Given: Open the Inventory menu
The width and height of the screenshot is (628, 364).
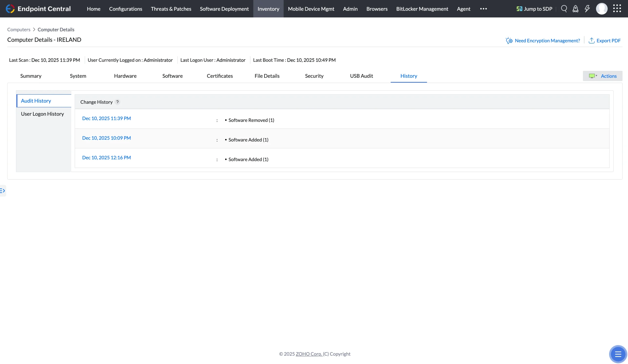Looking at the screenshot, I should coord(268,9).
